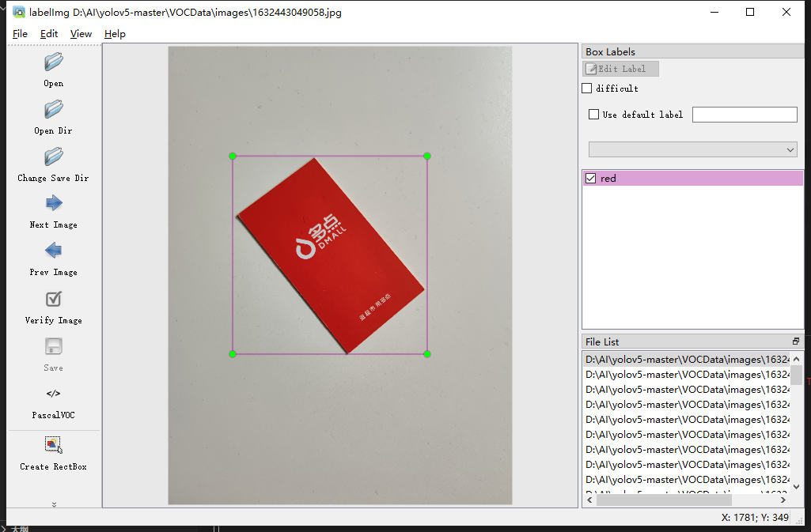This screenshot has height=532, width=811.
Task: Click the Verify Image checkmark icon
Action: tap(53, 299)
